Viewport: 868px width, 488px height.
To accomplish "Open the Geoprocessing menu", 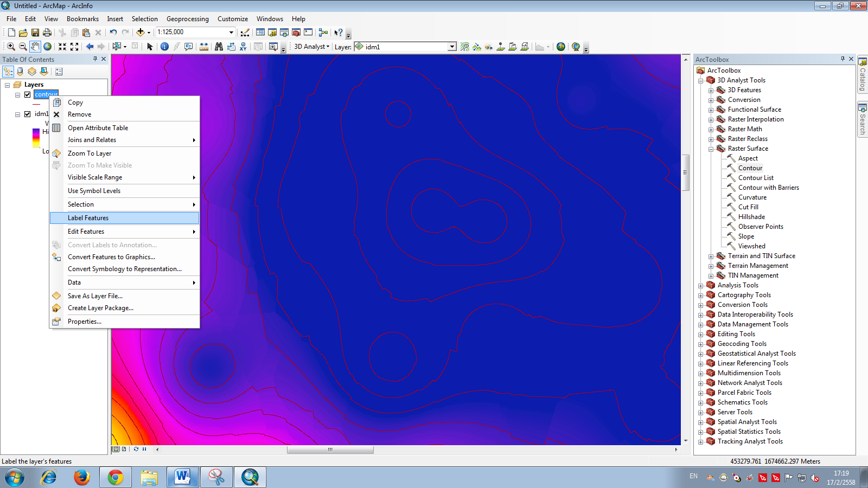I will [x=188, y=19].
